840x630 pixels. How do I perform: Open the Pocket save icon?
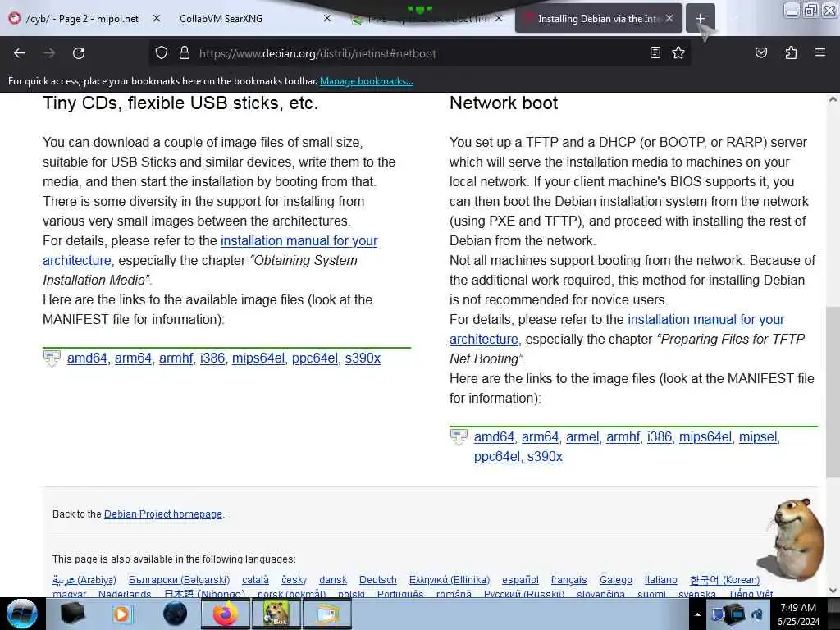760,52
